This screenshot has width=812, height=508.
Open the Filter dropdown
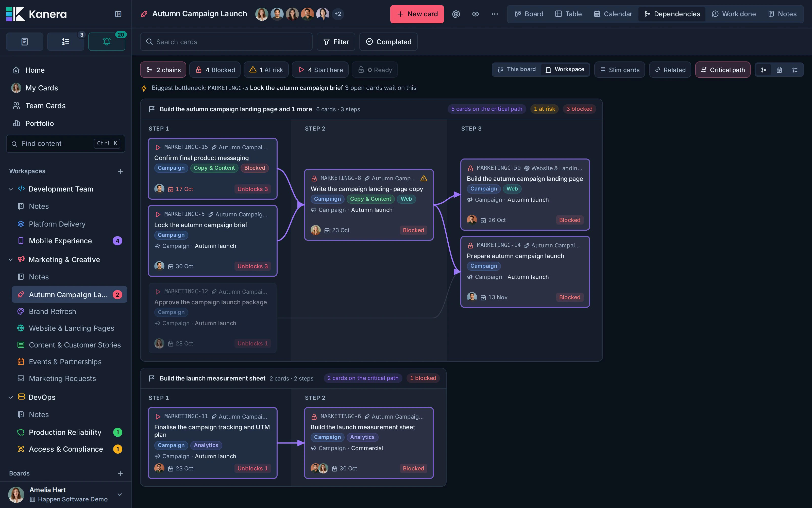click(336, 42)
